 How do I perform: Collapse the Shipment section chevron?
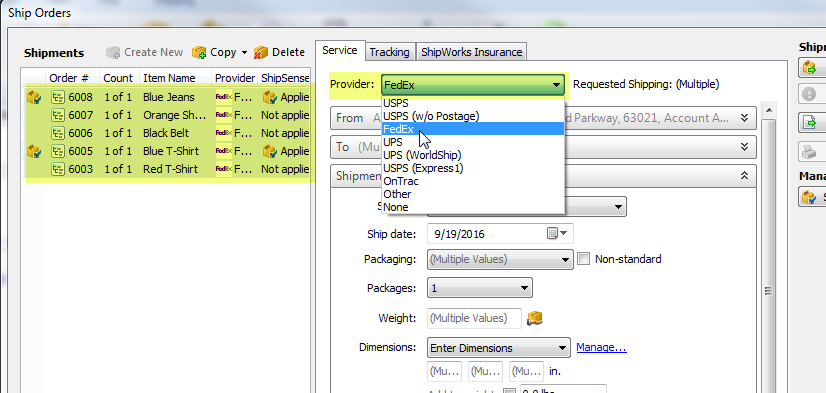744,175
